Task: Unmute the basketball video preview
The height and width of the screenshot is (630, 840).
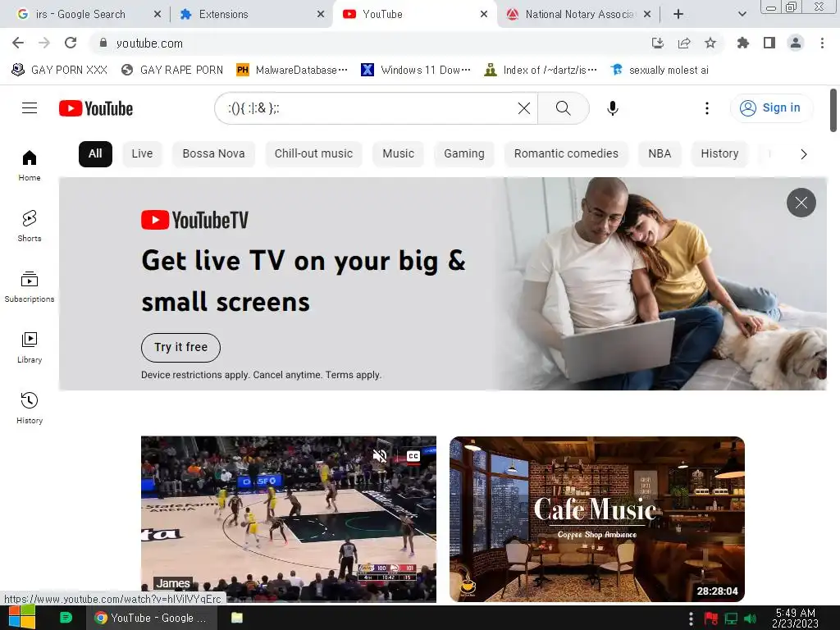Action: click(x=380, y=456)
